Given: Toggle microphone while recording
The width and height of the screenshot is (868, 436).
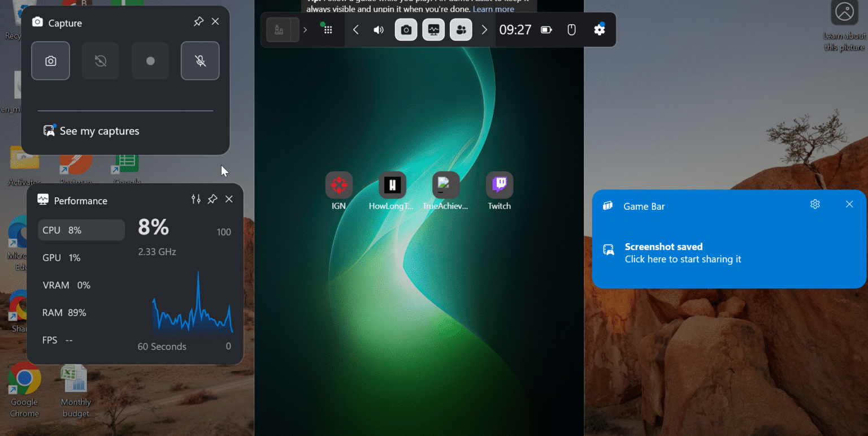Looking at the screenshot, I should 200,61.
